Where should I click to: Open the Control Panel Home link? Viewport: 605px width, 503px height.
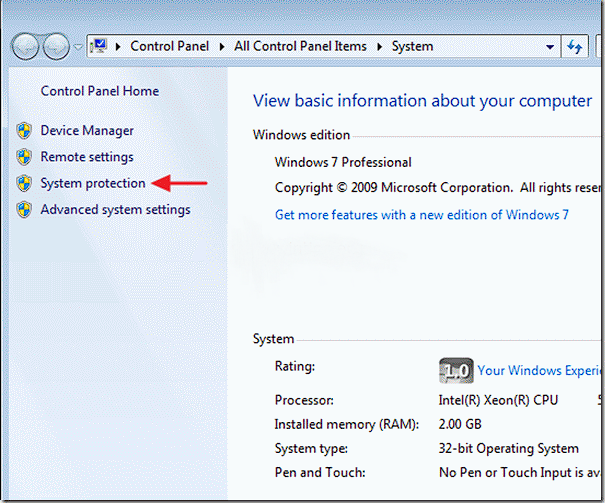[99, 91]
